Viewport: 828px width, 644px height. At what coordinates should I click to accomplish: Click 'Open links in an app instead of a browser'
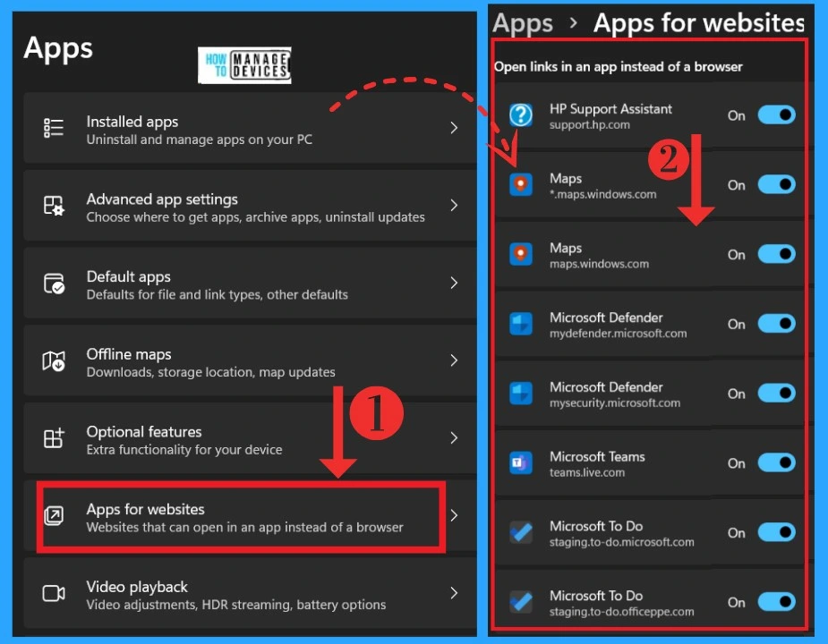click(618, 66)
